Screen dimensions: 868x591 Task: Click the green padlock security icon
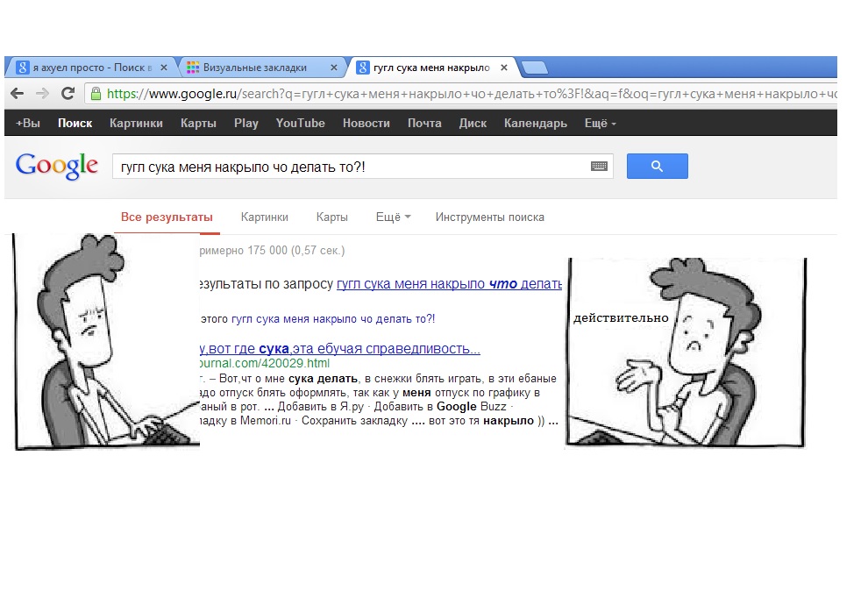[x=96, y=94]
